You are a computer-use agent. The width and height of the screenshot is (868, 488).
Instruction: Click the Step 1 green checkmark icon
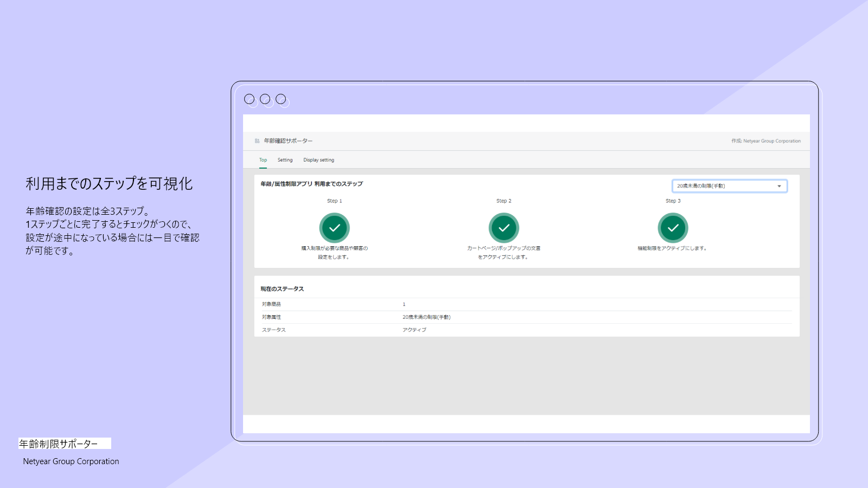[335, 228]
